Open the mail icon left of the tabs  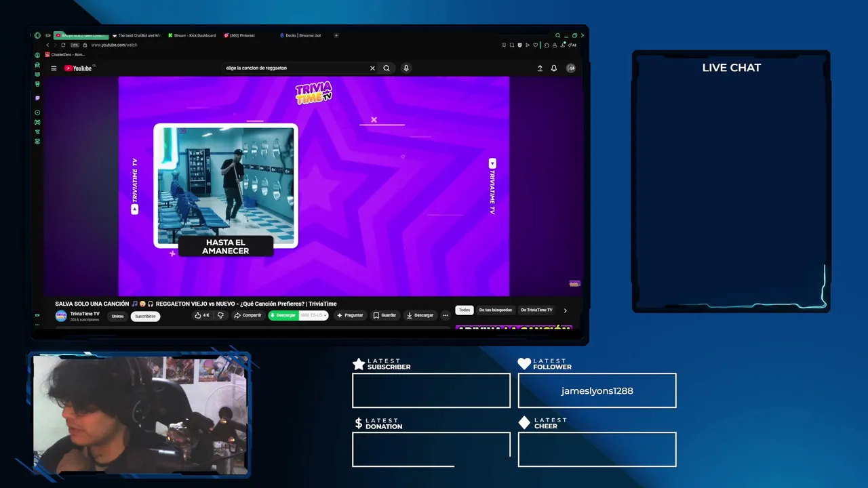(x=48, y=35)
